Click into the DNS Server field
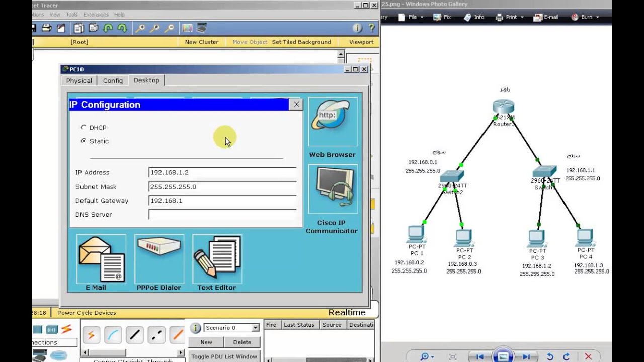Screen dimensions: 644x362 click(222, 215)
